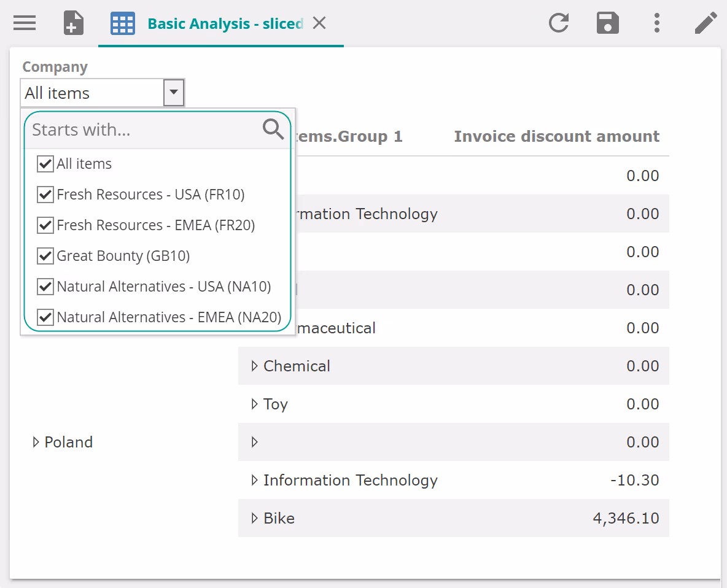Click the grid icon on analysis tab

click(x=123, y=24)
